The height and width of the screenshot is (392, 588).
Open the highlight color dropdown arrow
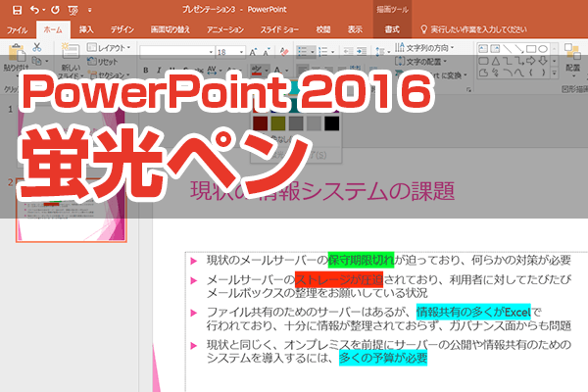tap(267, 71)
